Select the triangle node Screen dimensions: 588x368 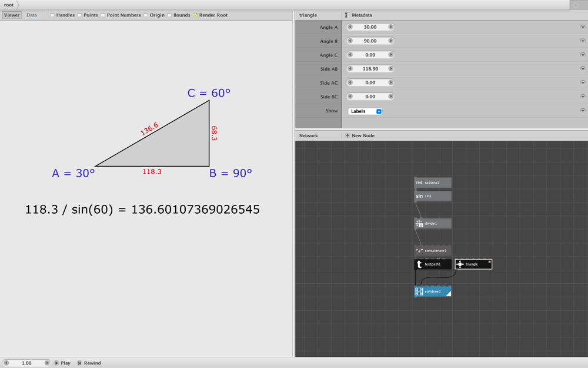[x=473, y=264]
